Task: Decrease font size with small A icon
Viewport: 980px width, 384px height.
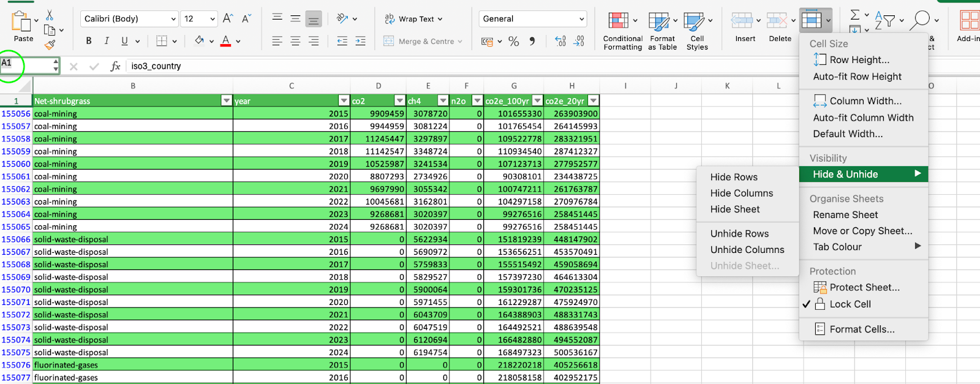Action: click(246, 18)
